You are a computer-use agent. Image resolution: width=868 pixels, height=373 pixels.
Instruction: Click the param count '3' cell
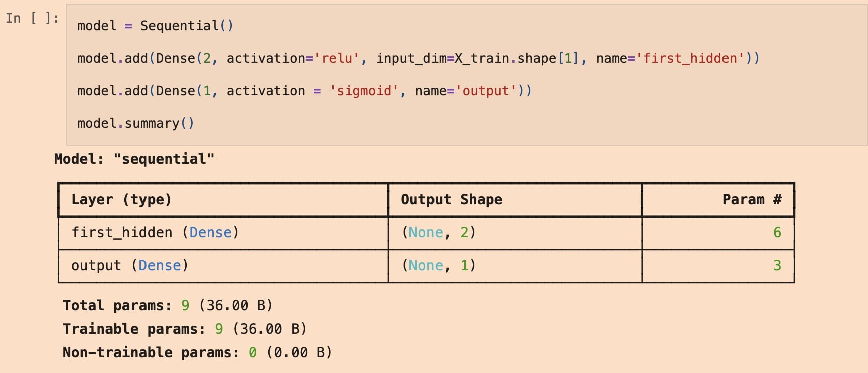tap(718, 266)
